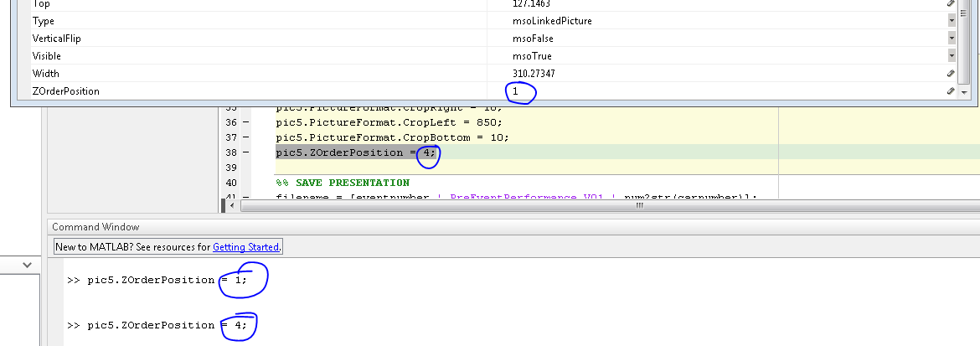Set breakpoint at line 38 dash
Screen dimensions: 980x346
click(x=245, y=152)
